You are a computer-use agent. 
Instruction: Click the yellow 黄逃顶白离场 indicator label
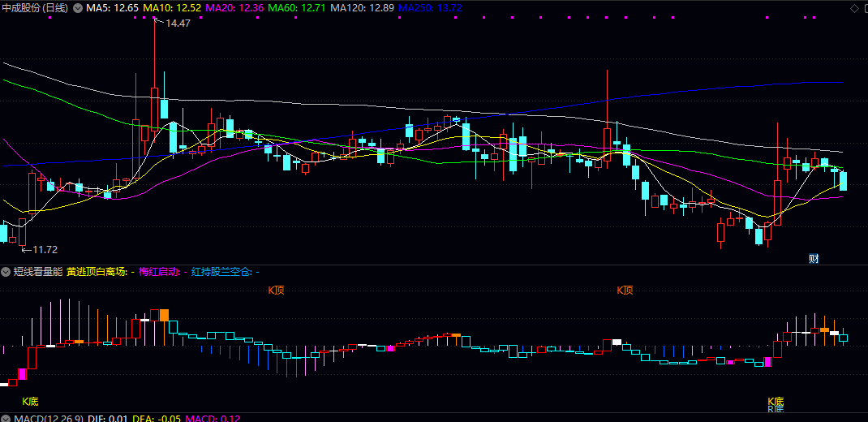tap(99, 272)
